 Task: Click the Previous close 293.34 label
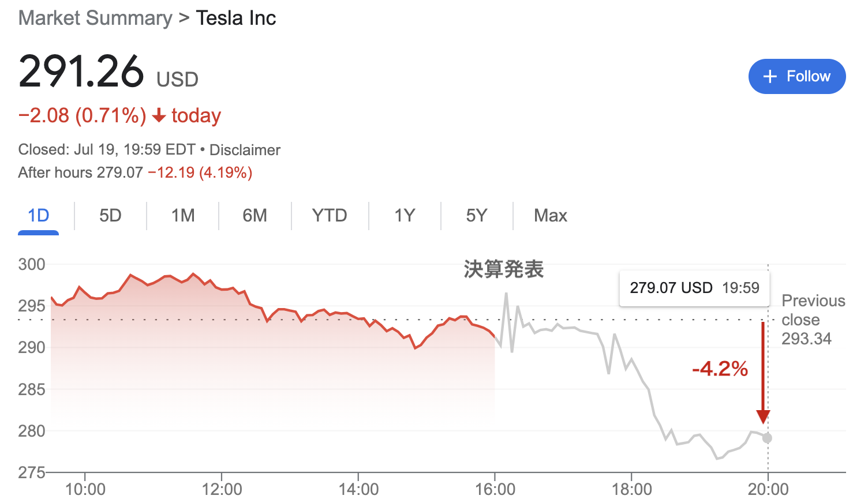813,320
